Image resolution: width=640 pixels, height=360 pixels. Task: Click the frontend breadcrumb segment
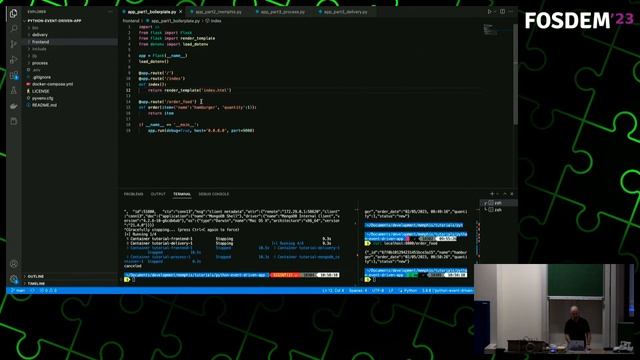click(131, 21)
